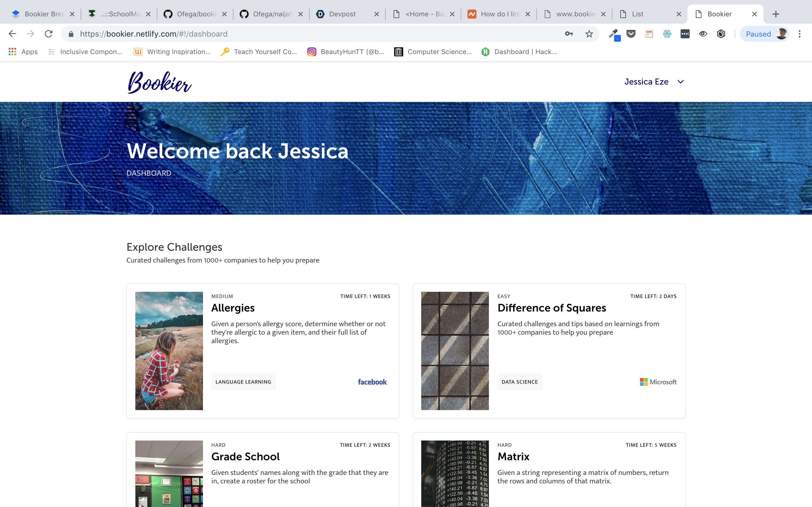The width and height of the screenshot is (812, 507).
Task: Click the Difference of Squares thumbnail
Action: (455, 351)
